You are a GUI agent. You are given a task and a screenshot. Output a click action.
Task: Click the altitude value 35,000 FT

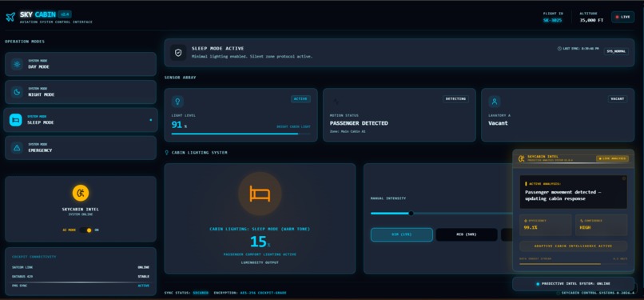[x=591, y=20]
